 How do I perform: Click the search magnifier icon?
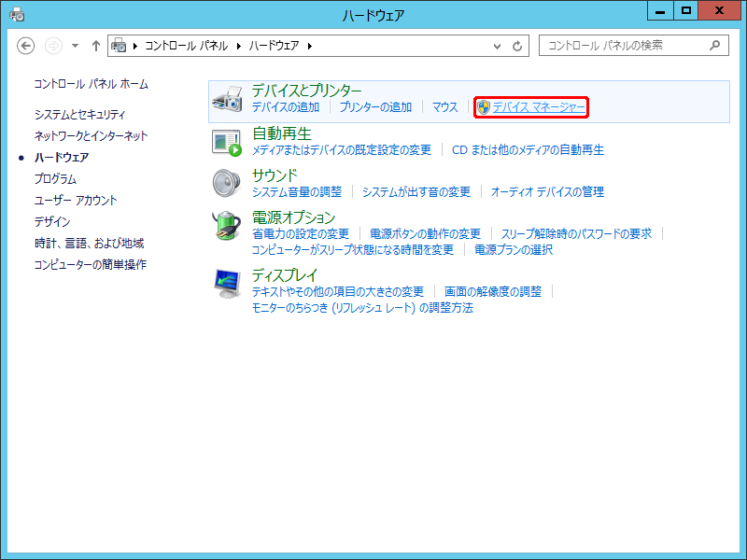(x=714, y=45)
